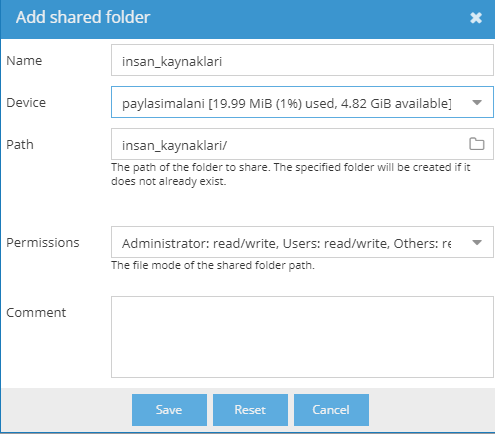Cancel adding the shared folder
Image resolution: width=495 pixels, height=434 pixels.
[331, 410]
